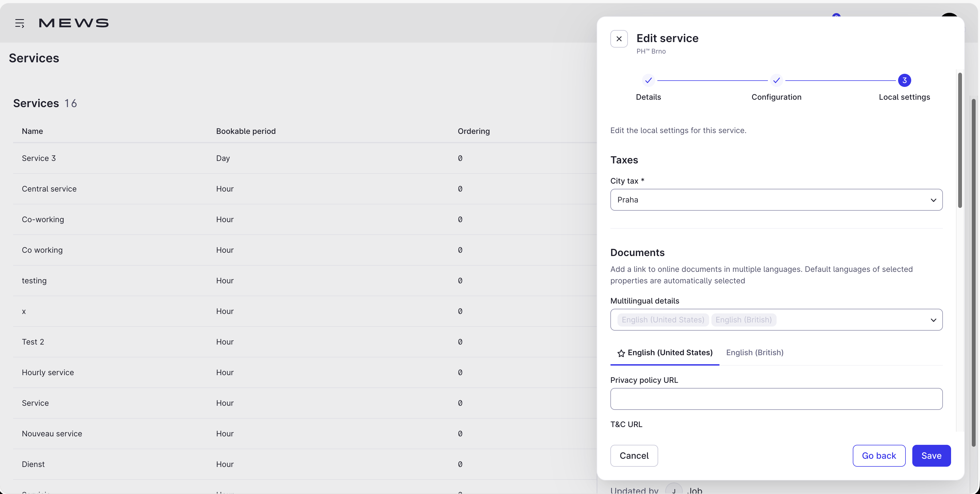The width and height of the screenshot is (980, 494).
Task: Click the Services 16 count heading
Action: click(x=45, y=103)
